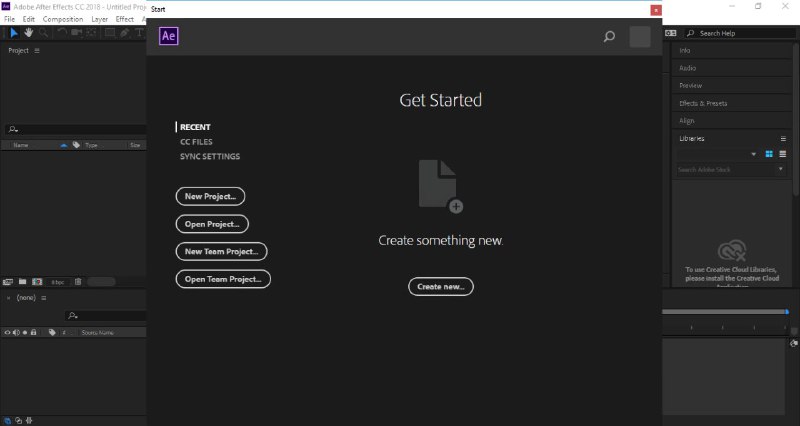Expand library selection dropdown arrow

[x=754, y=154]
